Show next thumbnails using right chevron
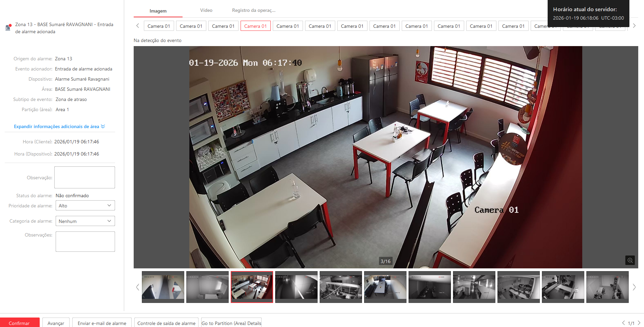This screenshot has width=644, height=327. click(634, 287)
